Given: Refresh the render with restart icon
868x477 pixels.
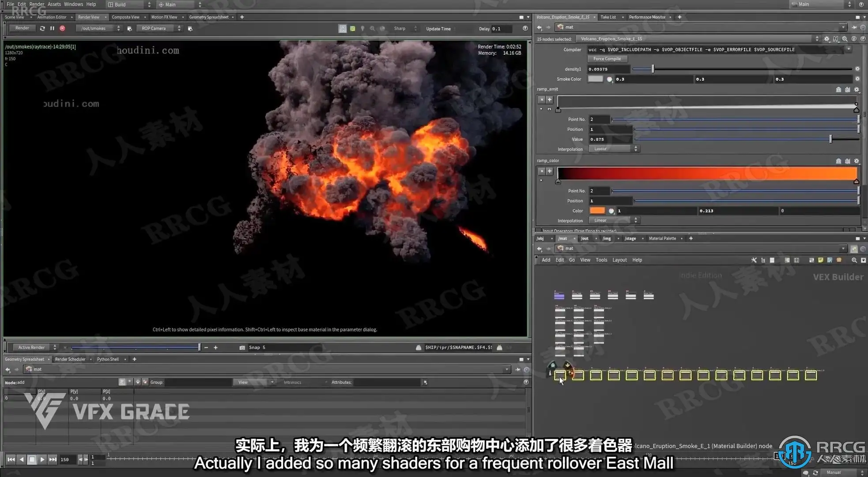Looking at the screenshot, I should [42, 28].
